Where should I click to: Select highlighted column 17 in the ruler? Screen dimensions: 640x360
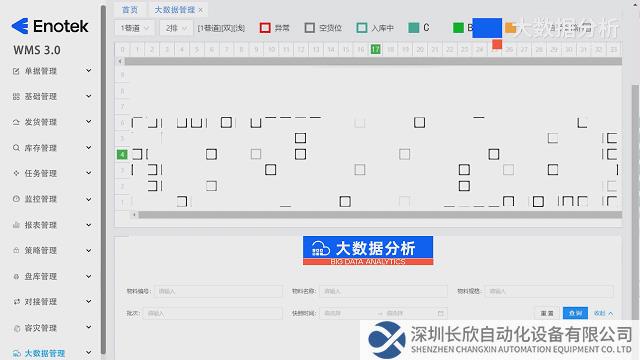point(376,49)
